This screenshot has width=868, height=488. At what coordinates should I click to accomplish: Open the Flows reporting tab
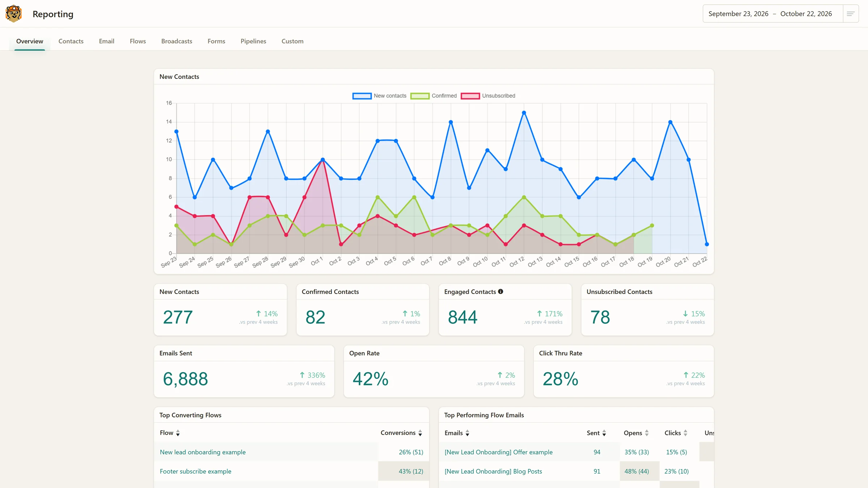click(138, 41)
